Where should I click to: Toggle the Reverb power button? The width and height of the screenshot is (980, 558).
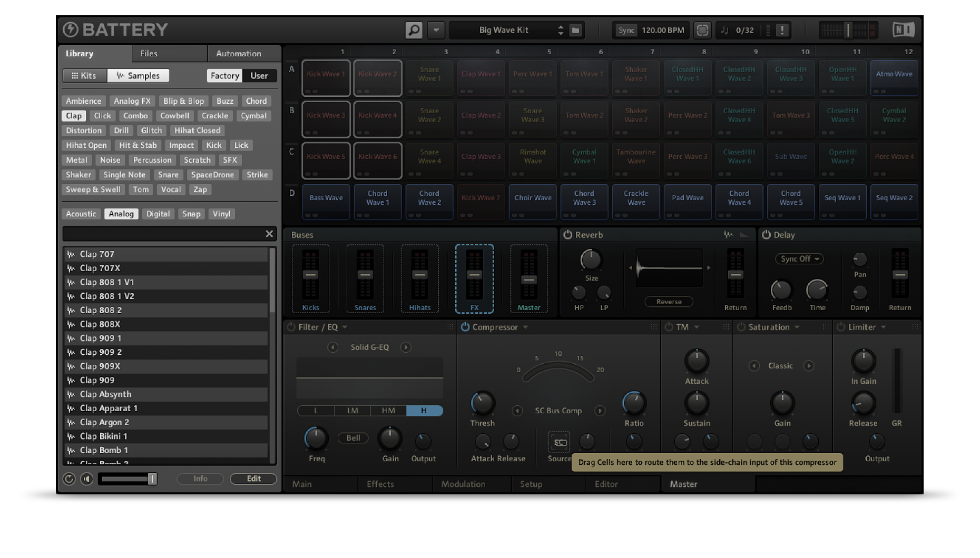(x=567, y=235)
